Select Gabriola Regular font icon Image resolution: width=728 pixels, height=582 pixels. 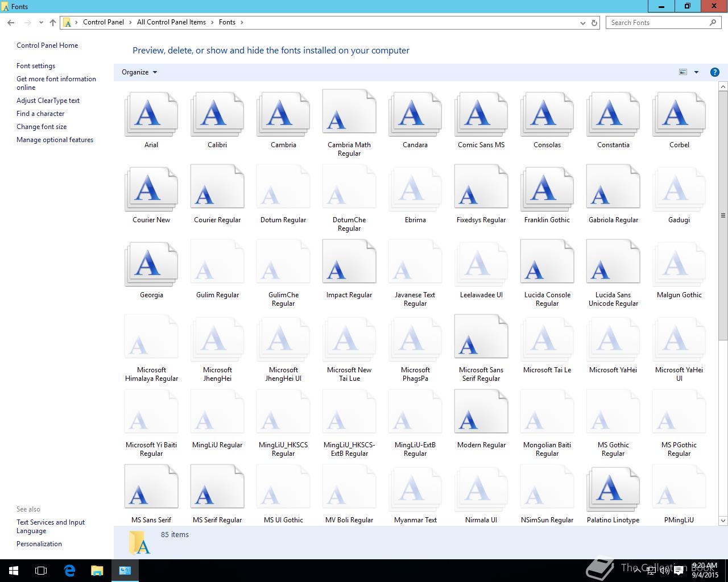(613, 186)
